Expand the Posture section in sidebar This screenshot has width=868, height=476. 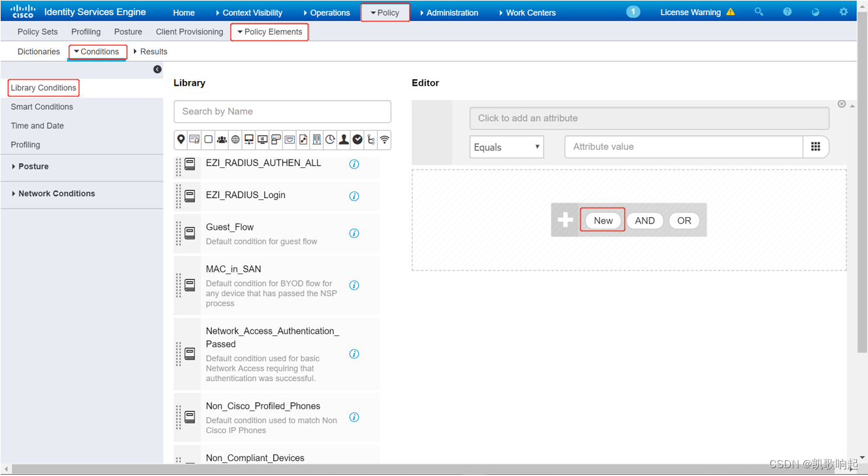(x=30, y=166)
